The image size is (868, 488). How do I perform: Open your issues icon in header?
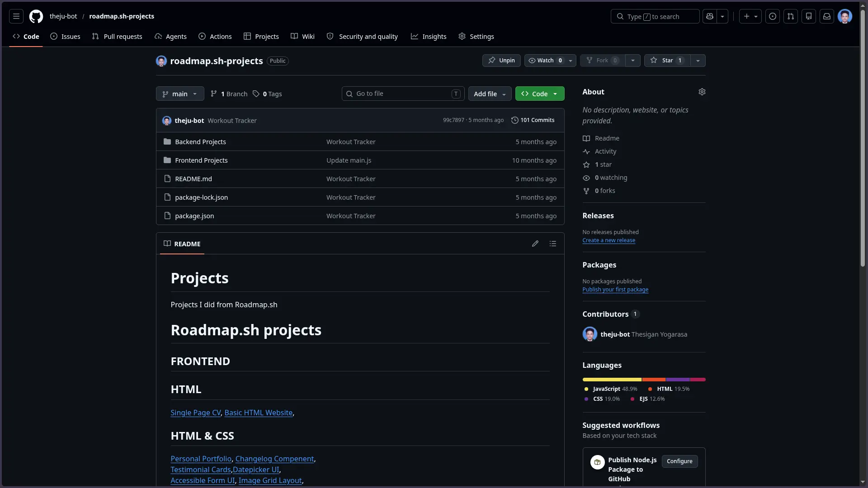(x=773, y=16)
